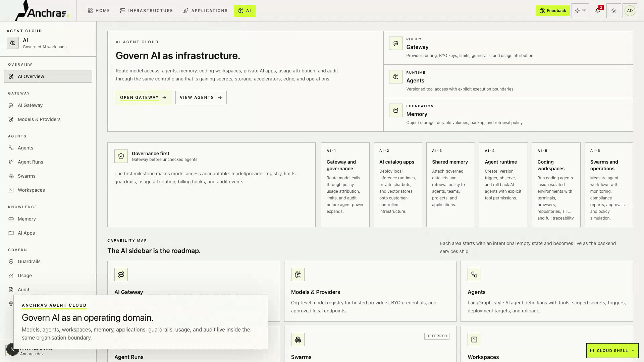
Task: Click the Memory foundation database icon
Action: [x=396, y=110]
